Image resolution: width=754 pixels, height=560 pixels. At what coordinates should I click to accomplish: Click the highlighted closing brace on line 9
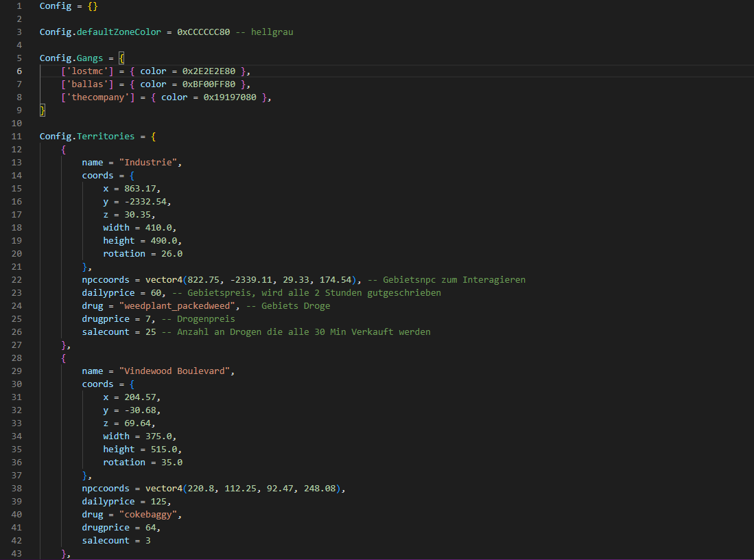point(43,110)
